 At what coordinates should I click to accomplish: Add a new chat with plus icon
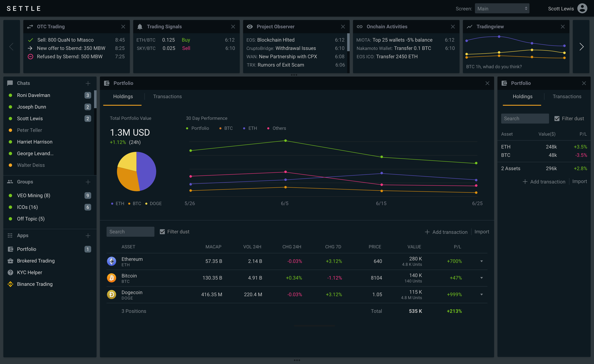tap(88, 83)
